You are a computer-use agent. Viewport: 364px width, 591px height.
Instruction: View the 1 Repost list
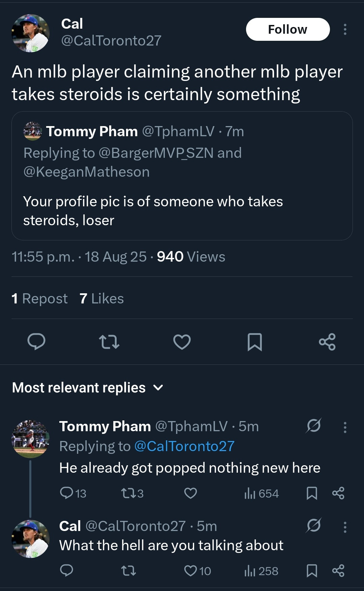point(40,298)
